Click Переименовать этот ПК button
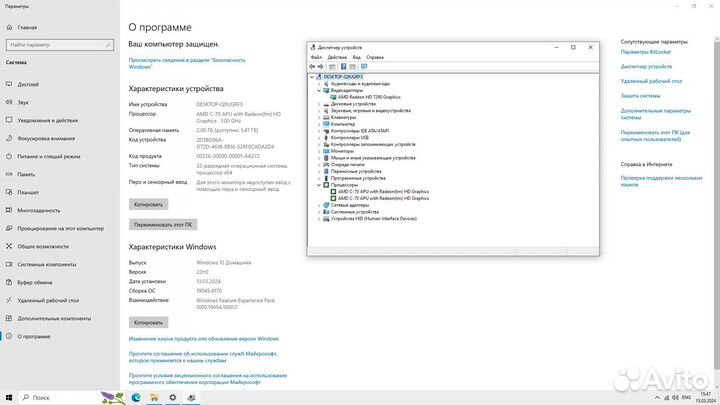The height and width of the screenshot is (405, 720). click(163, 225)
